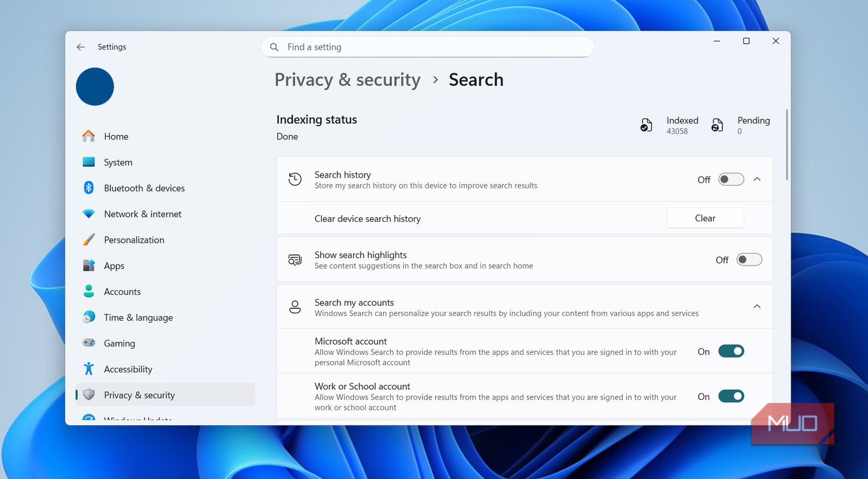The width and height of the screenshot is (868, 479).
Task: Collapse the Search my accounts section
Action: [758, 306]
